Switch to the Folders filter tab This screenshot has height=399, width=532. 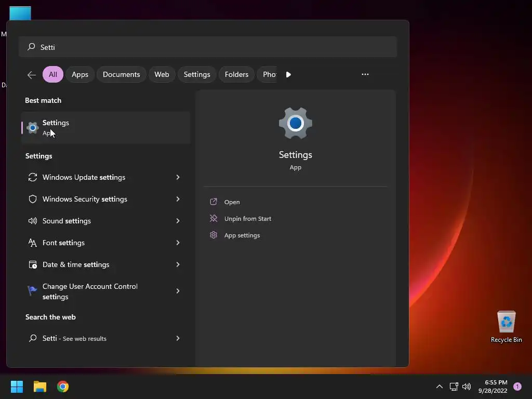point(236,74)
